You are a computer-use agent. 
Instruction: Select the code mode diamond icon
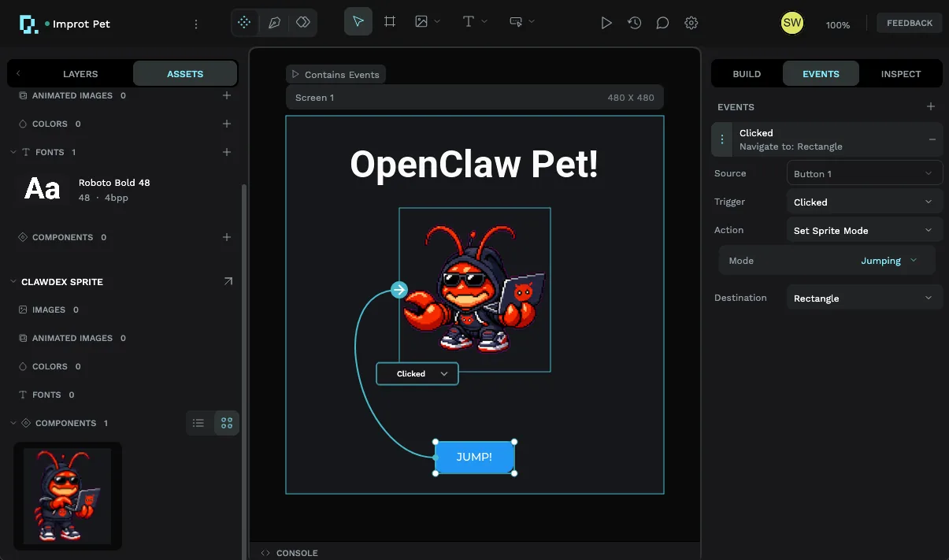tap(303, 23)
